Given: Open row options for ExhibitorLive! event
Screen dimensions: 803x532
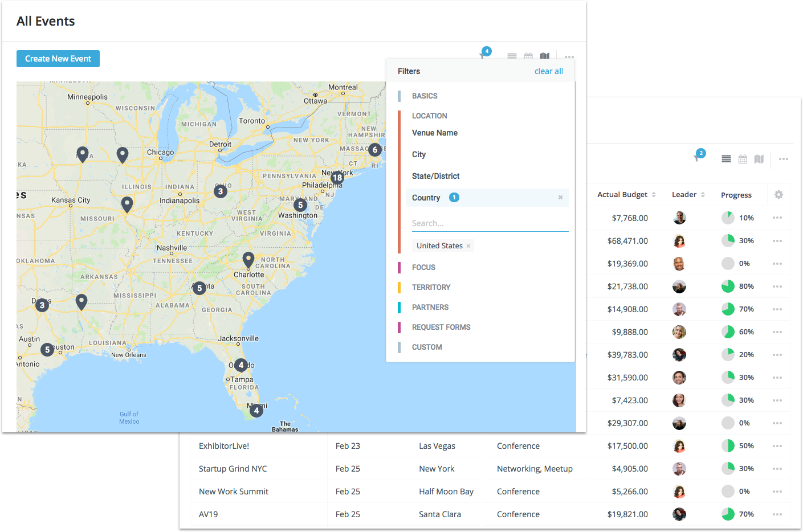Looking at the screenshot, I should tap(777, 446).
